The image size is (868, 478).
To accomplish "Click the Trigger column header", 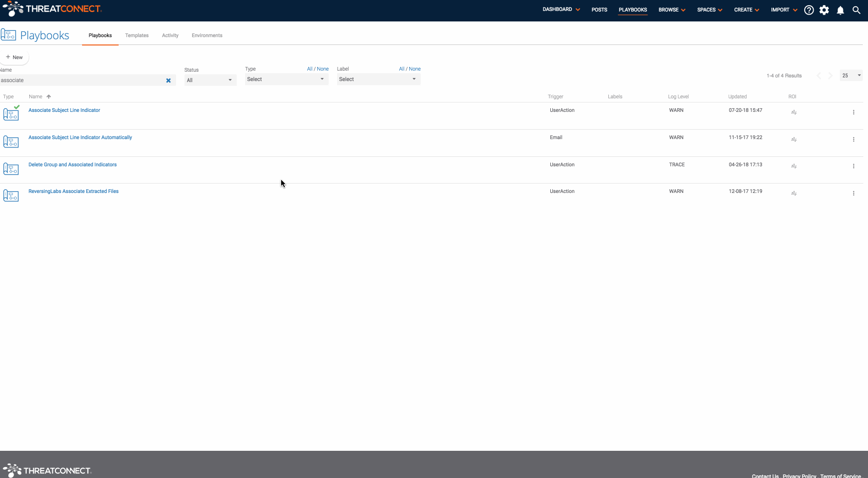I will coord(555,97).
